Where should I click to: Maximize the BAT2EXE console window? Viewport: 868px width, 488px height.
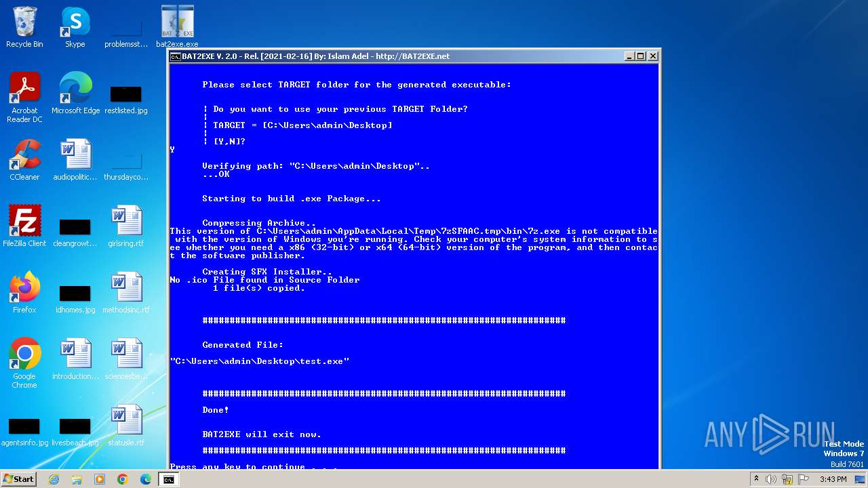click(x=641, y=56)
